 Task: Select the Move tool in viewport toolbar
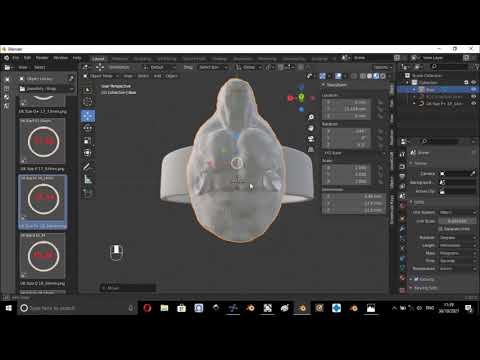coord(88,116)
